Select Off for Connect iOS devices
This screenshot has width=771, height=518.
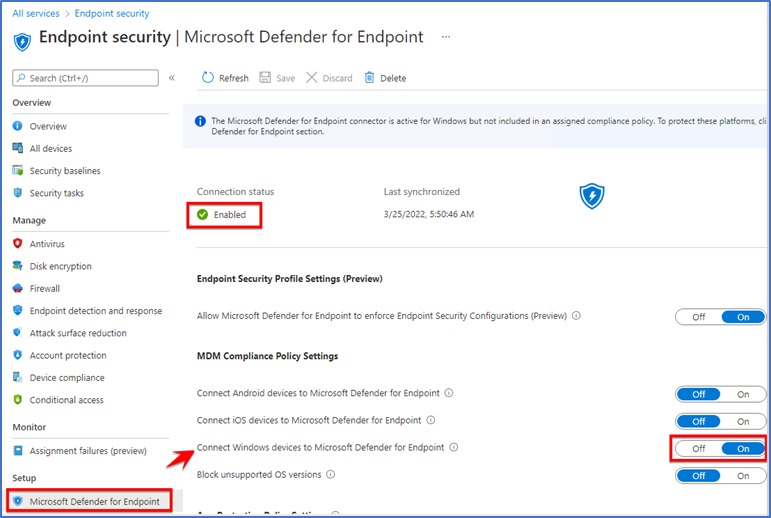click(x=699, y=421)
